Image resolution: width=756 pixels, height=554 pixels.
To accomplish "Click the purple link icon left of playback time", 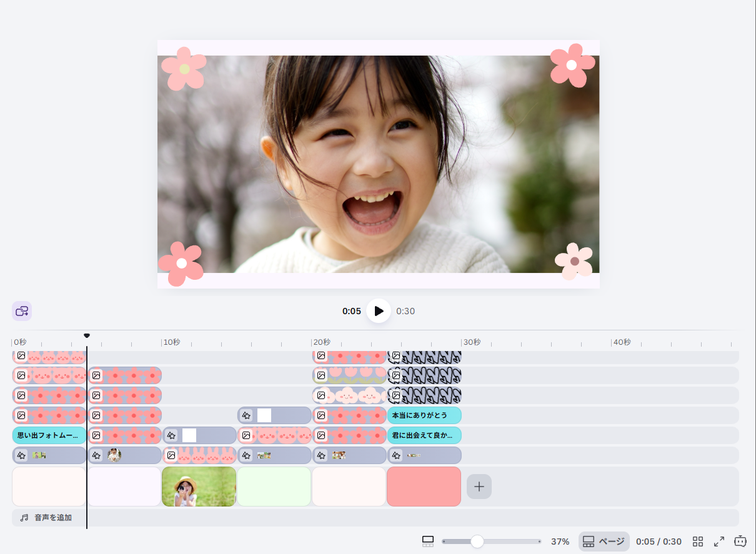I will tap(22, 311).
